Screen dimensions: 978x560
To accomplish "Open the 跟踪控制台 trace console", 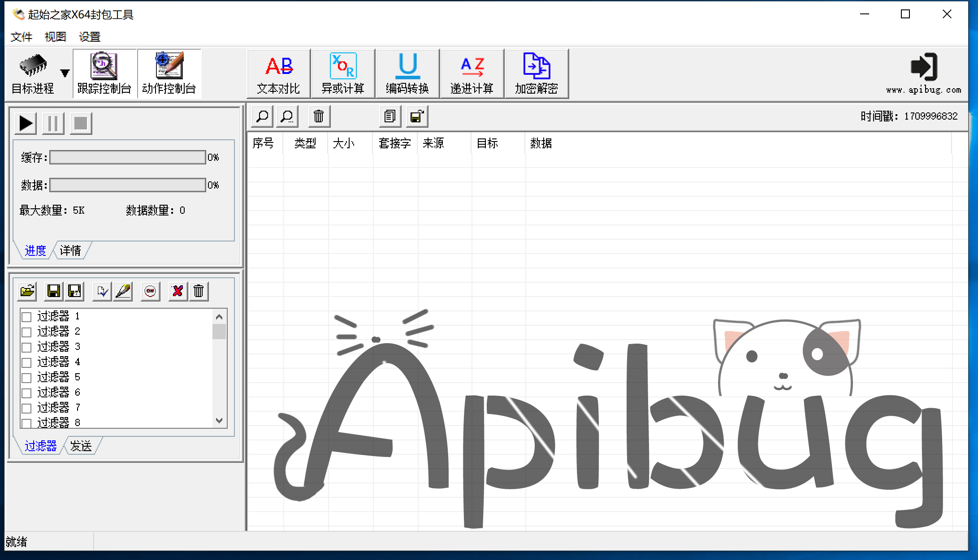I will coord(104,73).
